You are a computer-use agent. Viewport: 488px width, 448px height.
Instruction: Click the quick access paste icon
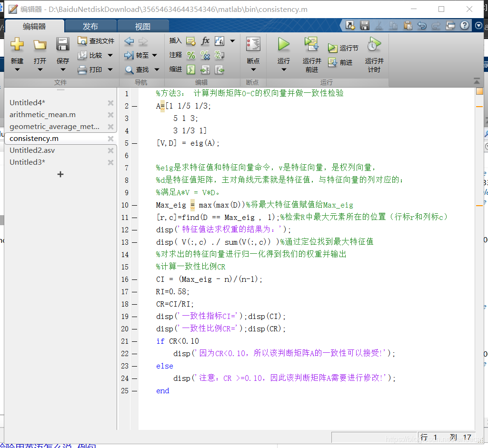pos(408,26)
